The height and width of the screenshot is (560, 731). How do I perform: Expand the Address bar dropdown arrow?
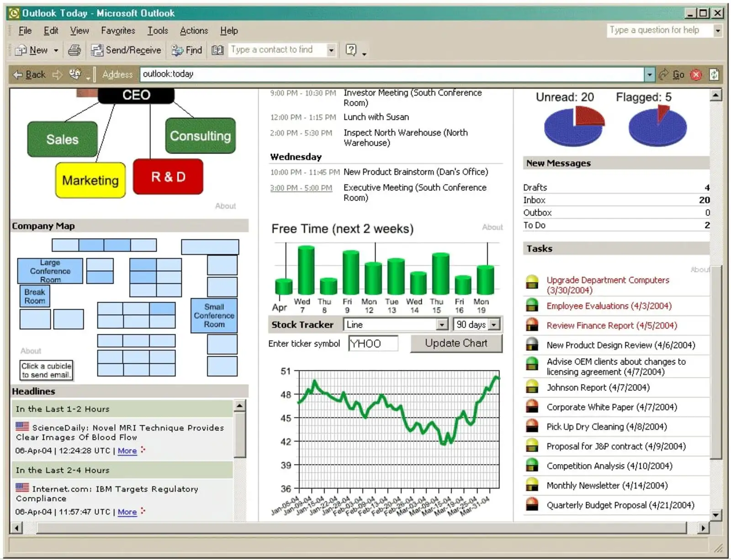[649, 74]
